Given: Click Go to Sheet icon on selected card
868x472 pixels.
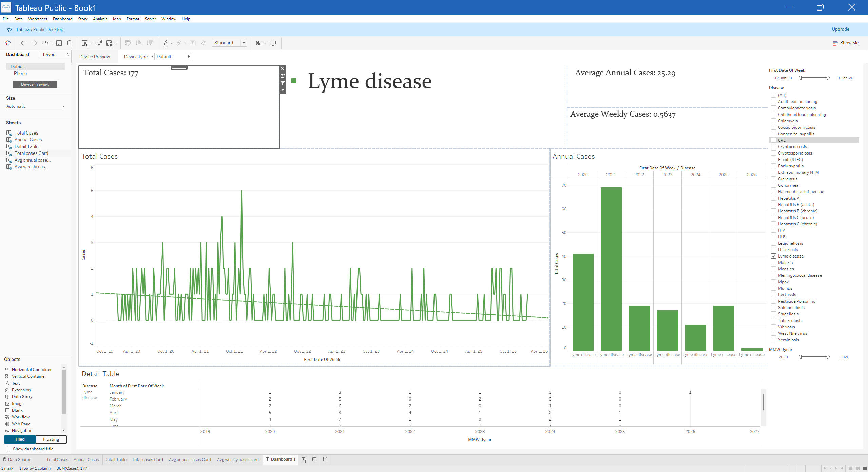Looking at the screenshot, I should tap(283, 76).
